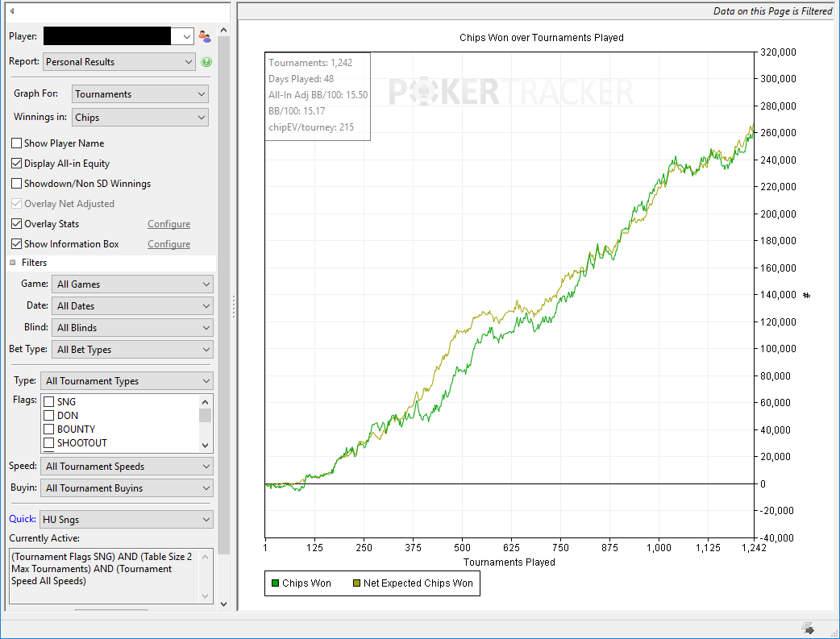
Task: Click Configure link for Show Information Box
Action: pyautogui.click(x=168, y=244)
